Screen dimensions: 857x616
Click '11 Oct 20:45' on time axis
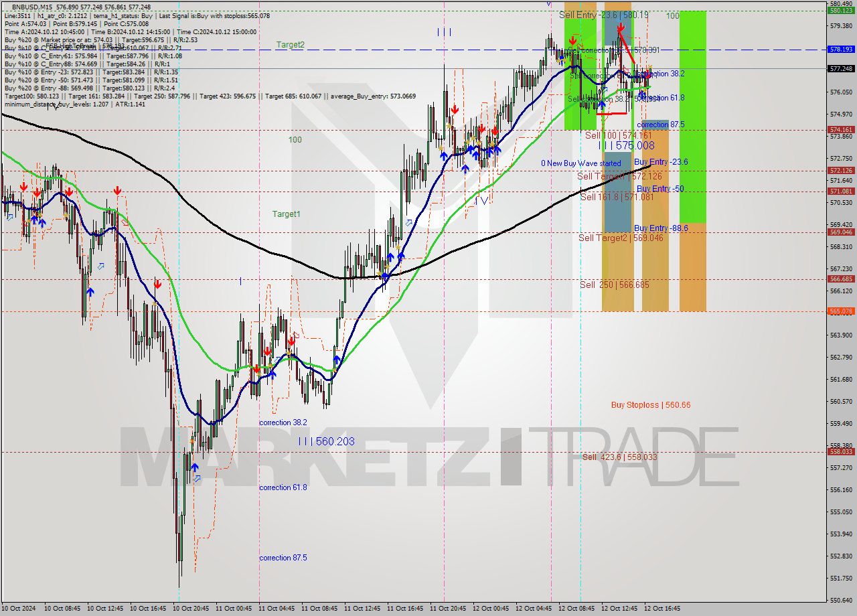(x=447, y=609)
